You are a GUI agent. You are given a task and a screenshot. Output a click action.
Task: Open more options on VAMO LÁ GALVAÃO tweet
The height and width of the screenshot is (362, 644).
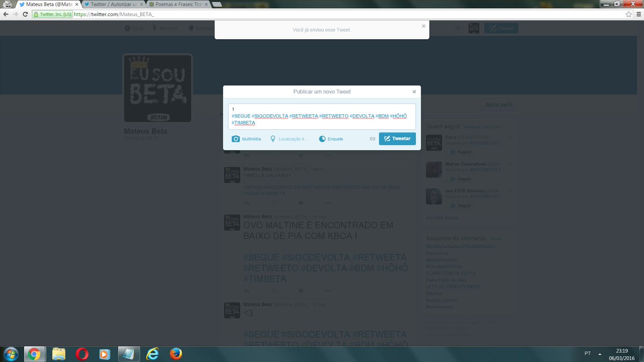[x=327, y=203]
